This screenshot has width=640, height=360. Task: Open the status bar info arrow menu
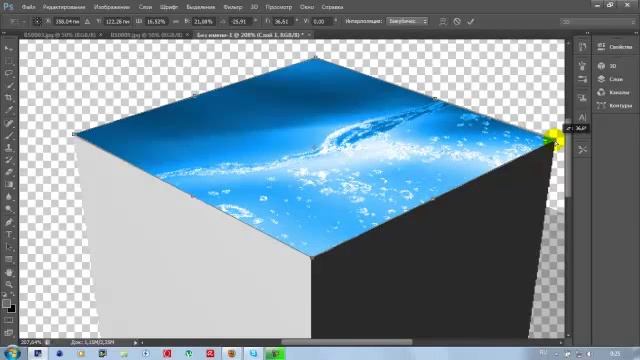point(136,342)
